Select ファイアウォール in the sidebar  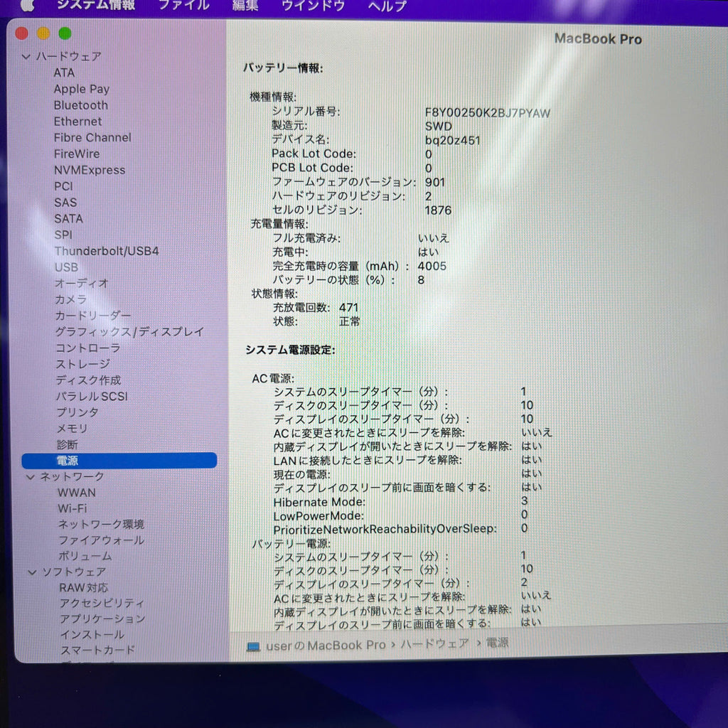click(x=101, y=540)
